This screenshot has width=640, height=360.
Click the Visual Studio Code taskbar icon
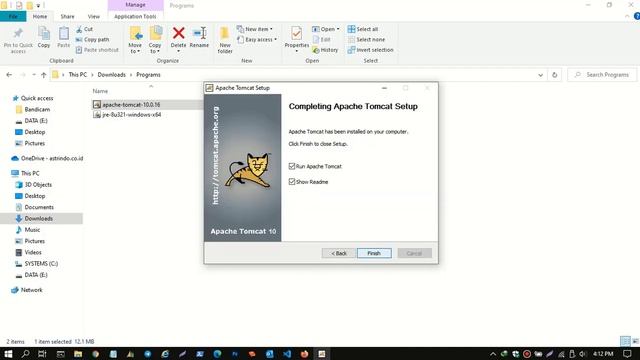point(287,354)
